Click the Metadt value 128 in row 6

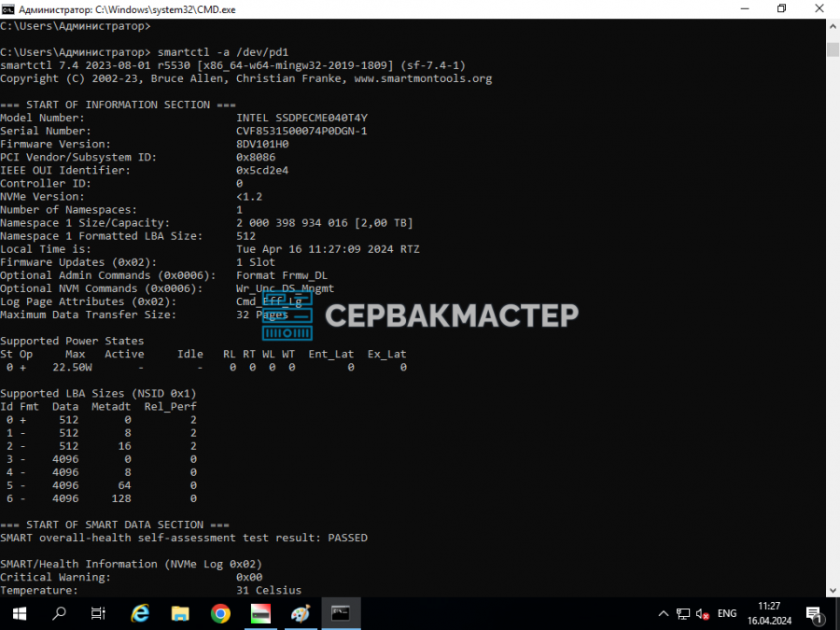pos(121,498)
